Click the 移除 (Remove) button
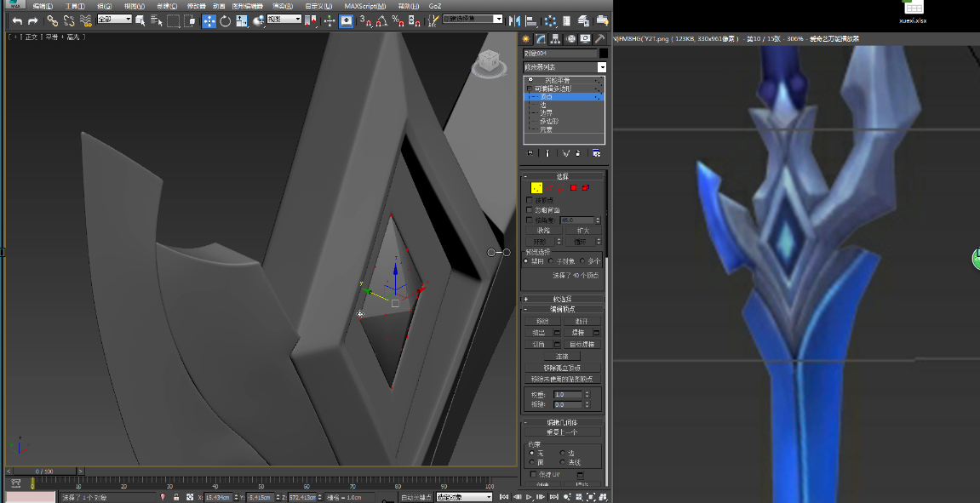The image size is (980, 503). [542, 321]
